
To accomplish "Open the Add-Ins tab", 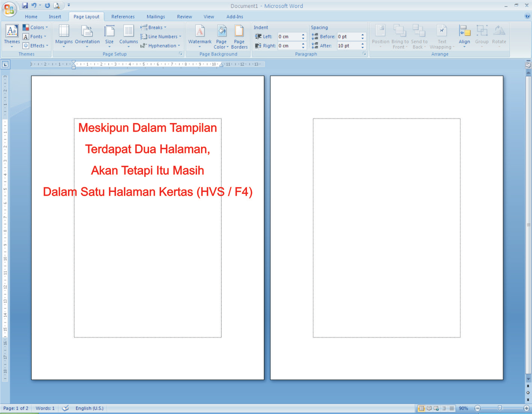I will [235, 17].
